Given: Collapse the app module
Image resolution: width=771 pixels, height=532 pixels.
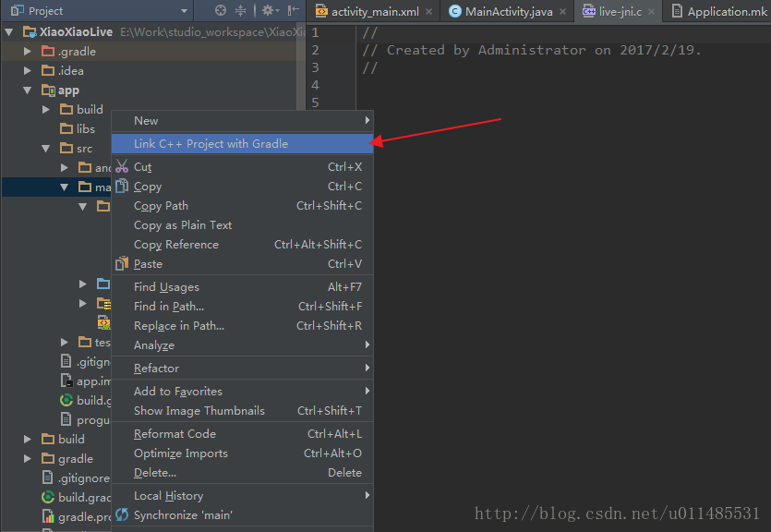Looking at the screenshot, I should pos(28,90).
